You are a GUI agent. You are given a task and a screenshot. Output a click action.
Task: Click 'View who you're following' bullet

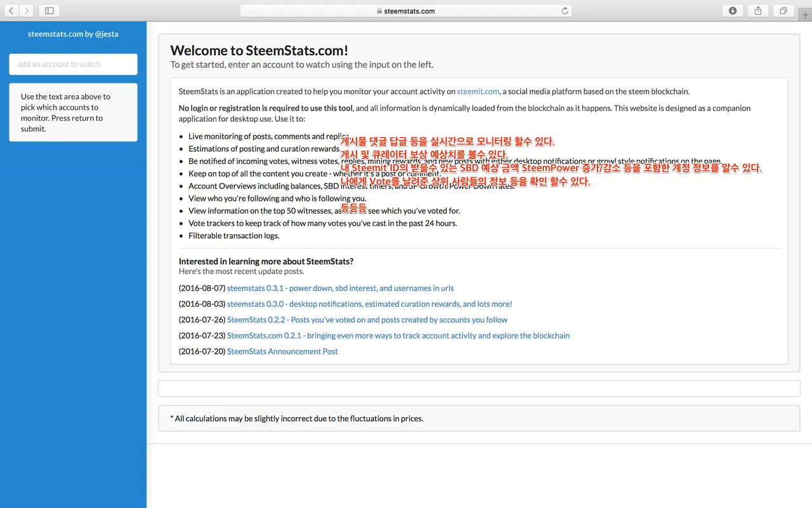(277, 199)
